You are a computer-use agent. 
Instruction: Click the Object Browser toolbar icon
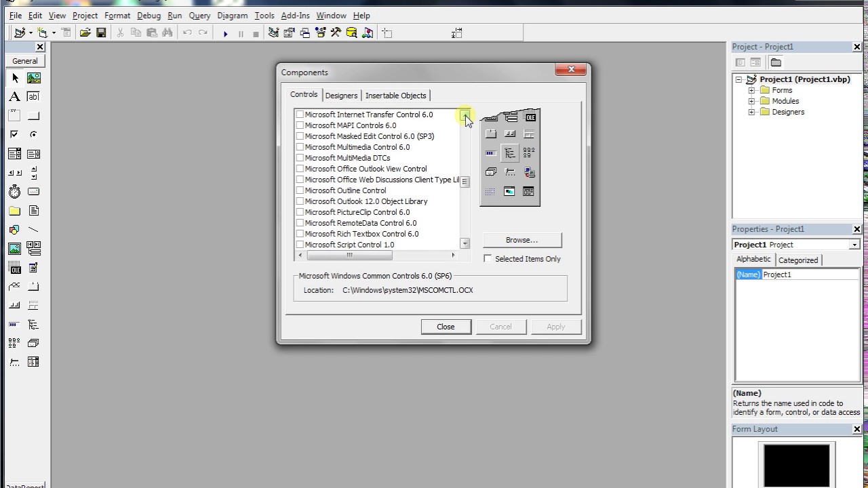pyautogui.click(x=320, y=33)
